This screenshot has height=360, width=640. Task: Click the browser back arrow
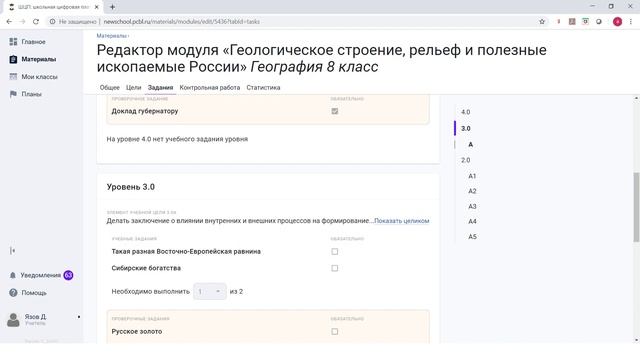click(9, 22)
